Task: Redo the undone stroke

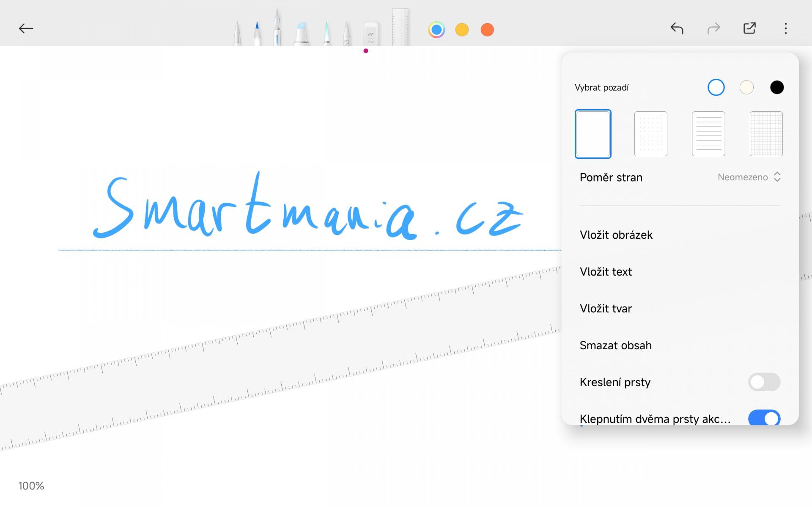Action: 713,28
